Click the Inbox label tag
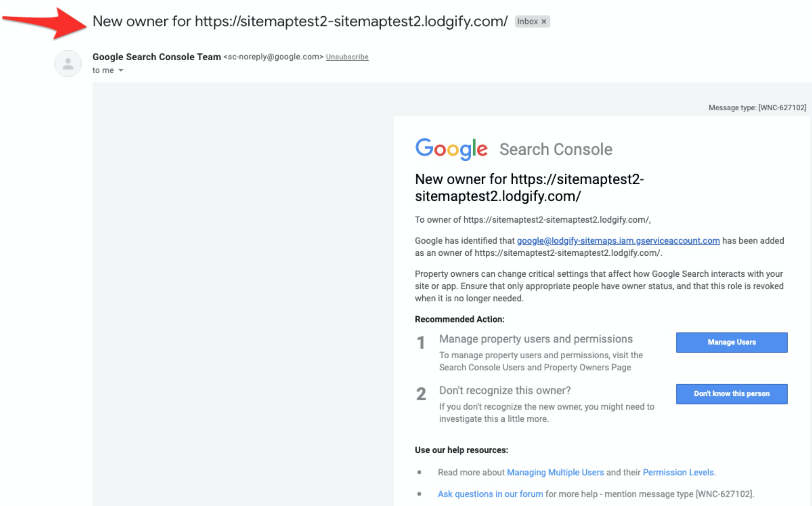 527,22
